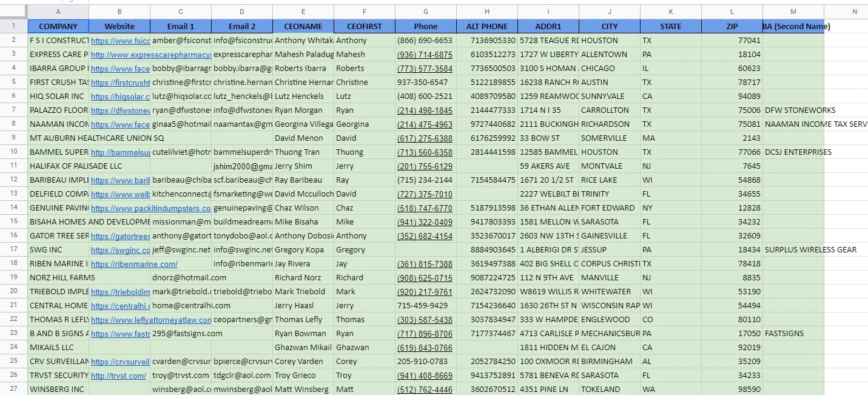Select CEO name Jerry Shim

[303, 166]
